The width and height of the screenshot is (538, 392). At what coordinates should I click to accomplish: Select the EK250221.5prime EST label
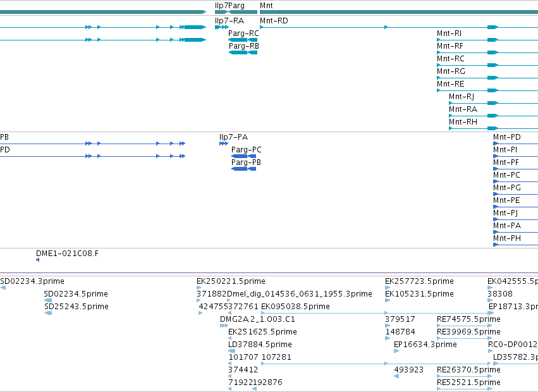(x=231, y=281)
